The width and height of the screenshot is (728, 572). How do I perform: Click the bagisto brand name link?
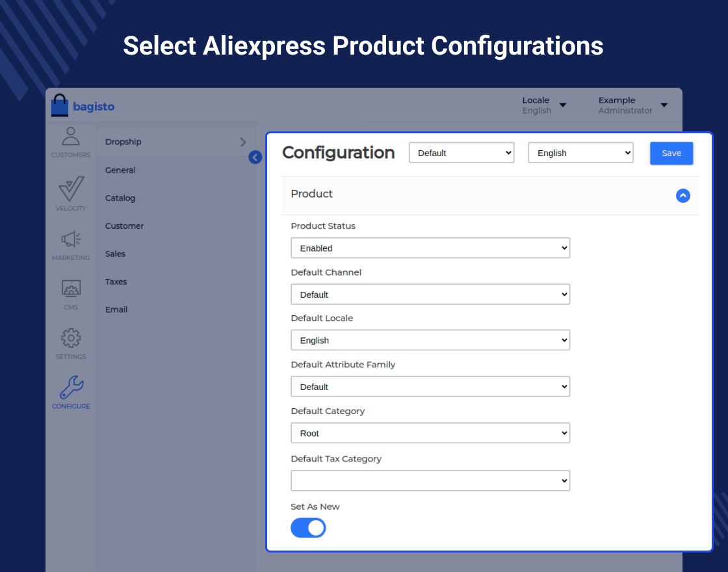click(94, 107)
